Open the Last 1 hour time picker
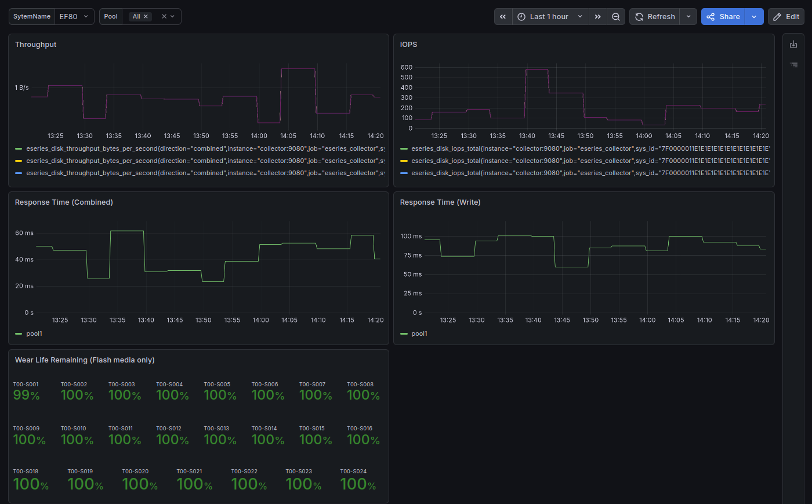The image size is (812, 504). point(550,17)
